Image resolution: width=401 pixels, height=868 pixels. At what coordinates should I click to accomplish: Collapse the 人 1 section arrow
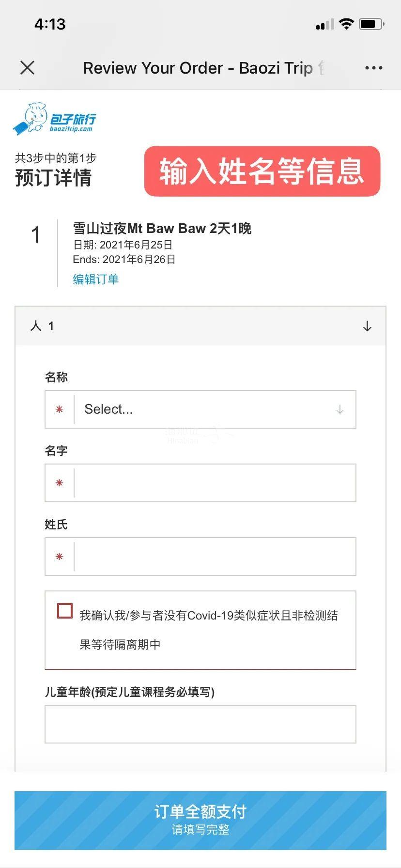pyautogui.click(x=367, y=326)
